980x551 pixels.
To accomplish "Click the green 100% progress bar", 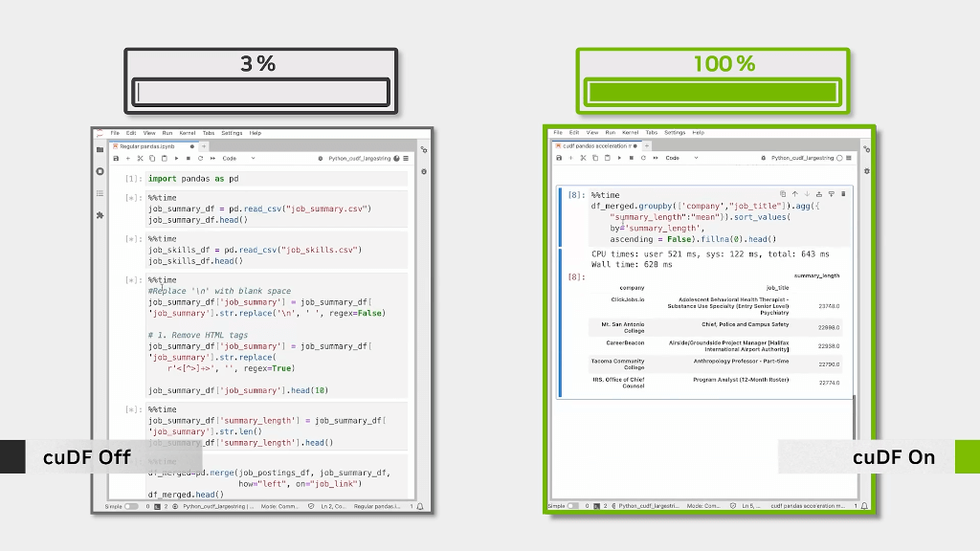I will [712, 93].
